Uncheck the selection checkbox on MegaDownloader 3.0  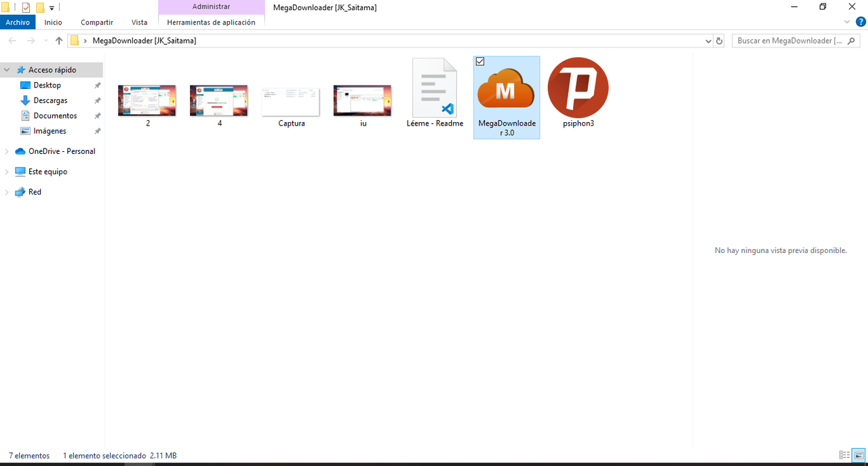pyautogui.click(x=480, y=62)
